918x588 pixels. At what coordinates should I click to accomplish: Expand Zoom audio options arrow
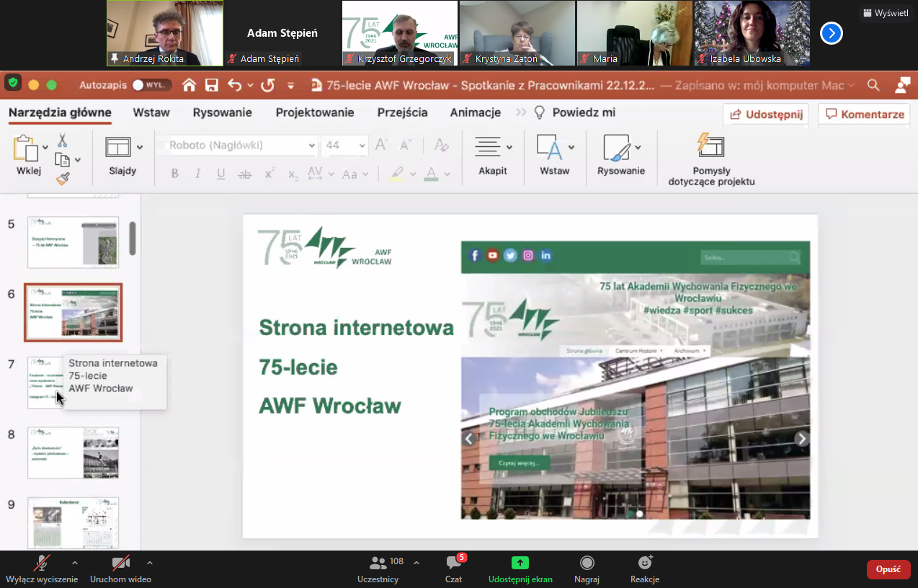click(75, 563)
